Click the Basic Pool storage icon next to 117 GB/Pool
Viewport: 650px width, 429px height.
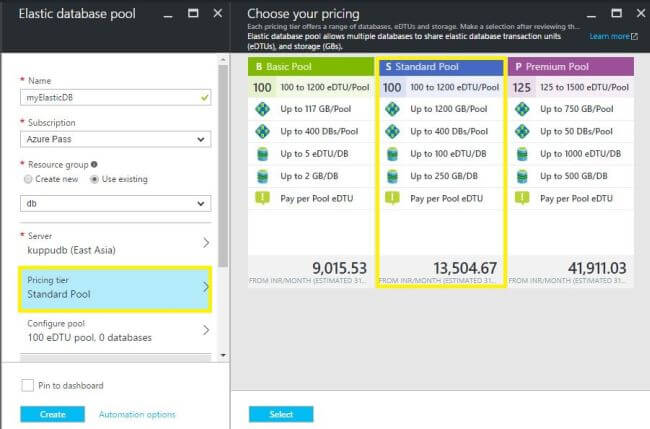(262, 109)
